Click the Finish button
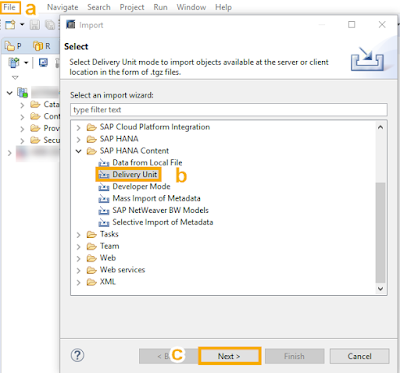This screenshot has width=400, height=373. click(x=294, y=356)
